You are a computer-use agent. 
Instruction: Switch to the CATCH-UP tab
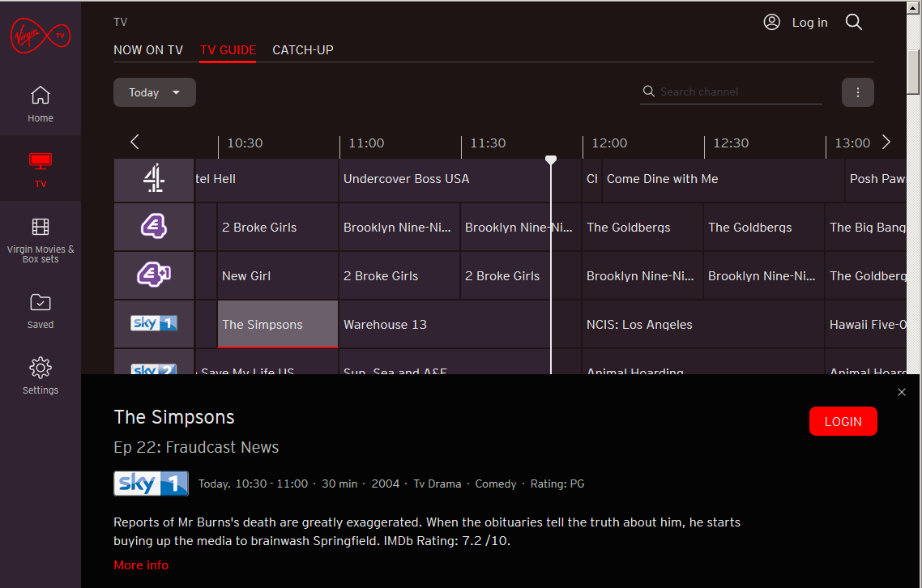[303, 50]
